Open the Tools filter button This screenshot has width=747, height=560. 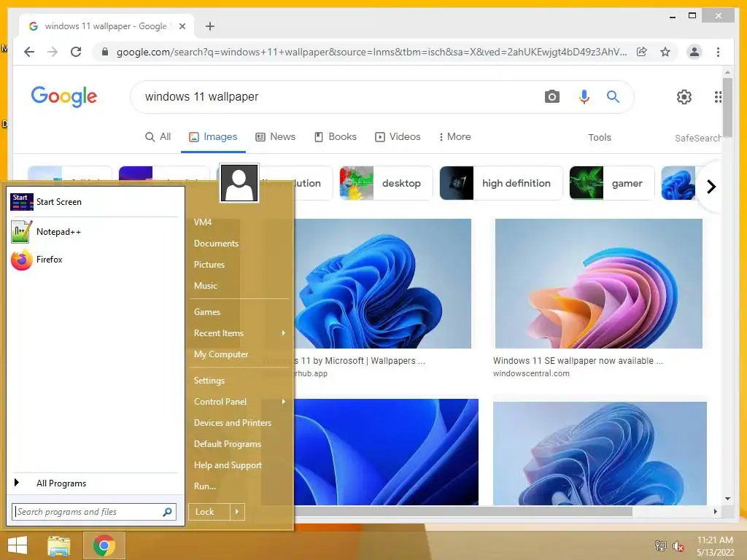pos(600,138)
